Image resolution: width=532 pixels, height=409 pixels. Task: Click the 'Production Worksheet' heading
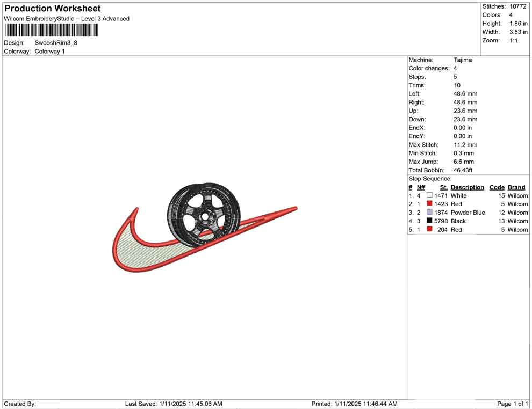53,9
